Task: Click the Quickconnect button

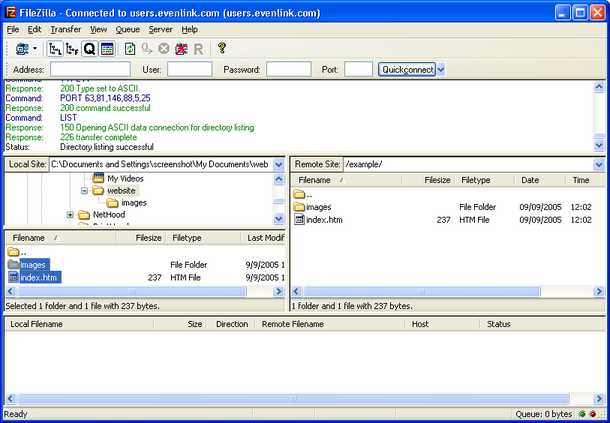Action: [407, 69]
